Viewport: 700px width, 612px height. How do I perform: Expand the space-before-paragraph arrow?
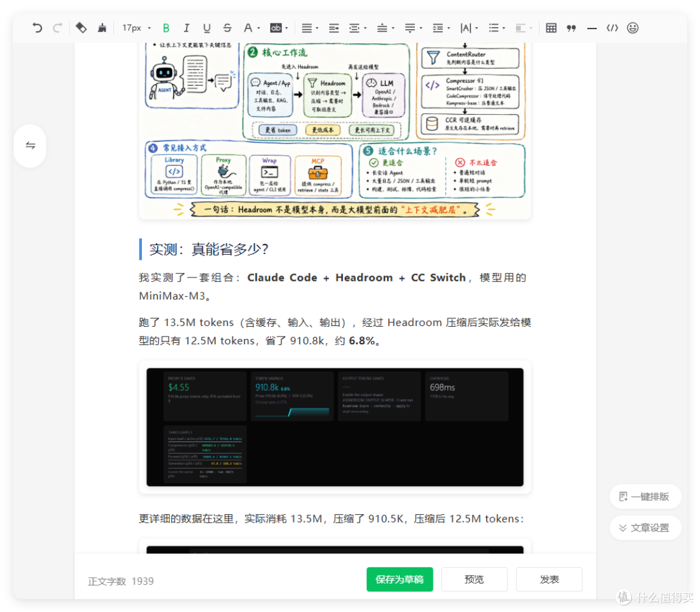393,28
